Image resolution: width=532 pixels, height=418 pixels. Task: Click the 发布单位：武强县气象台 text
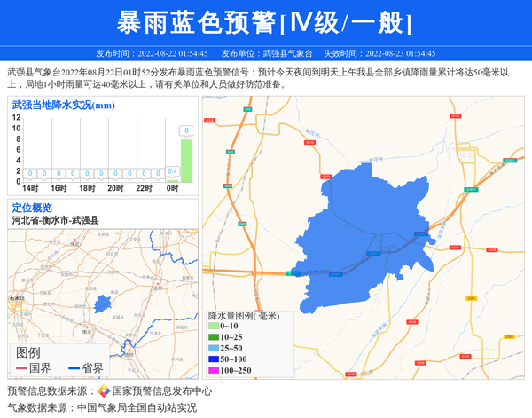point(266,53)
